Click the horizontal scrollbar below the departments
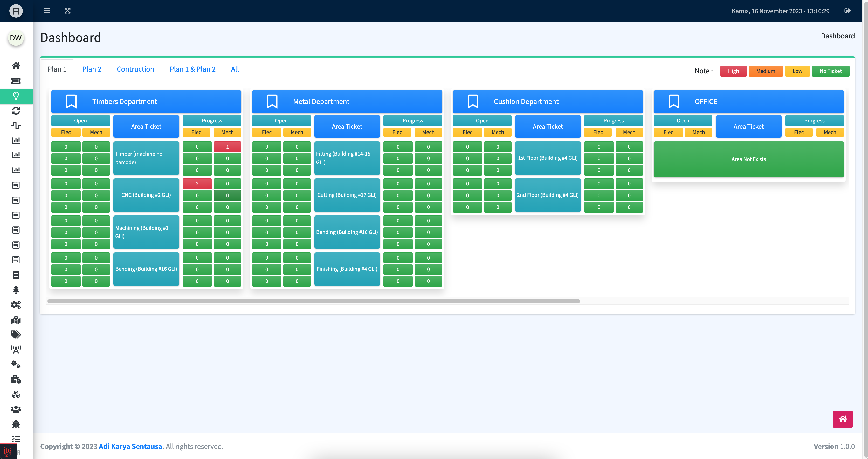The height and width of the screenshot is (459, 868). coord(313,301)
